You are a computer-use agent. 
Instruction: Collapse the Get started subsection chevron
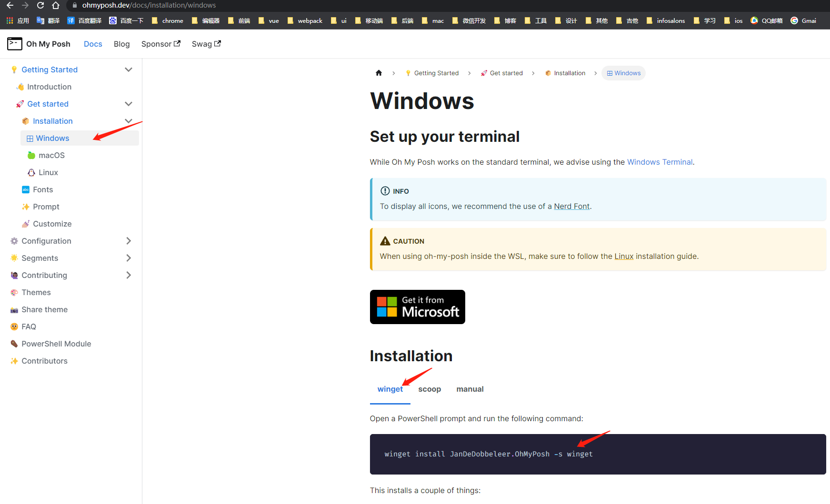[x=128, y=104]
